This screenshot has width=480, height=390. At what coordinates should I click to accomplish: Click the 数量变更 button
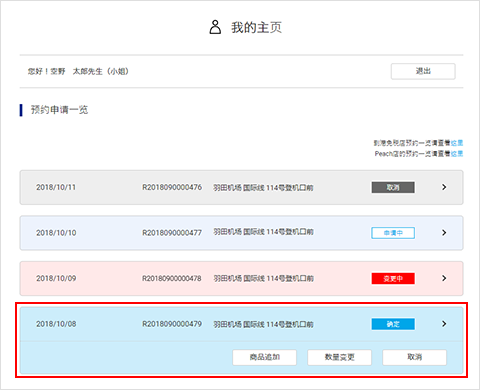click(340, 357)
